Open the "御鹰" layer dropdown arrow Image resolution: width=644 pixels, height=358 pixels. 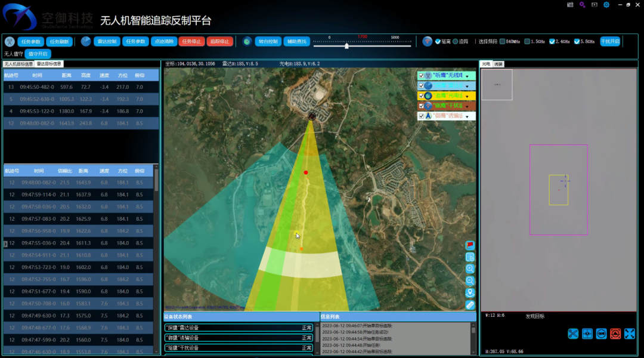tap(467, 116)
